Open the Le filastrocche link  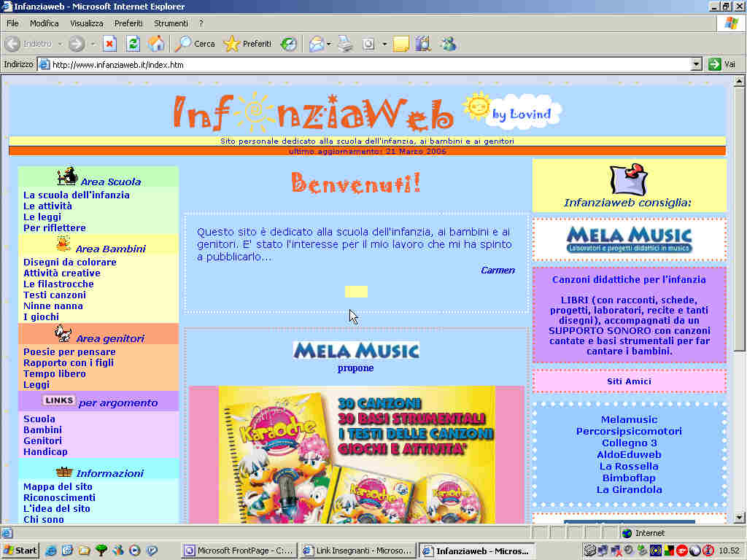click(x=58, y=284)
